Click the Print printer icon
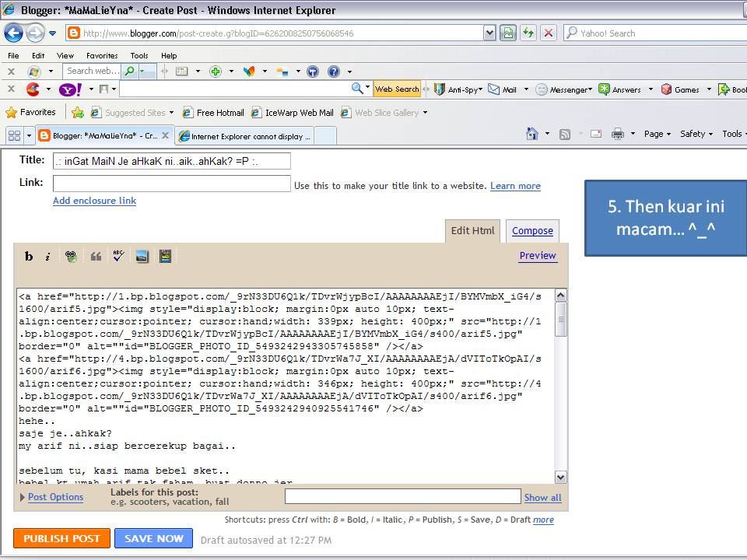The image size is (747, 560). point(617,134)
